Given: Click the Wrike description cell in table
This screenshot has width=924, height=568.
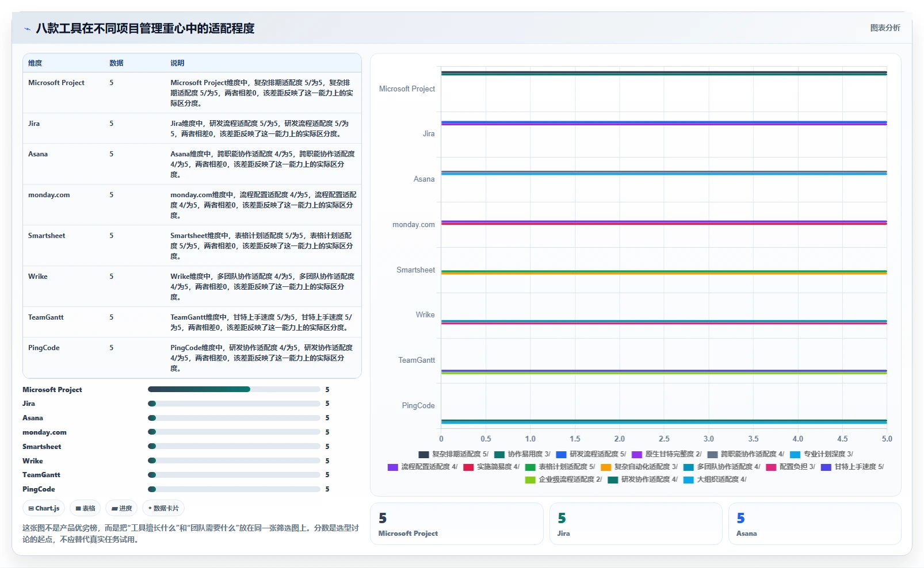Looking at the screenshot, I should pos(263,287).
